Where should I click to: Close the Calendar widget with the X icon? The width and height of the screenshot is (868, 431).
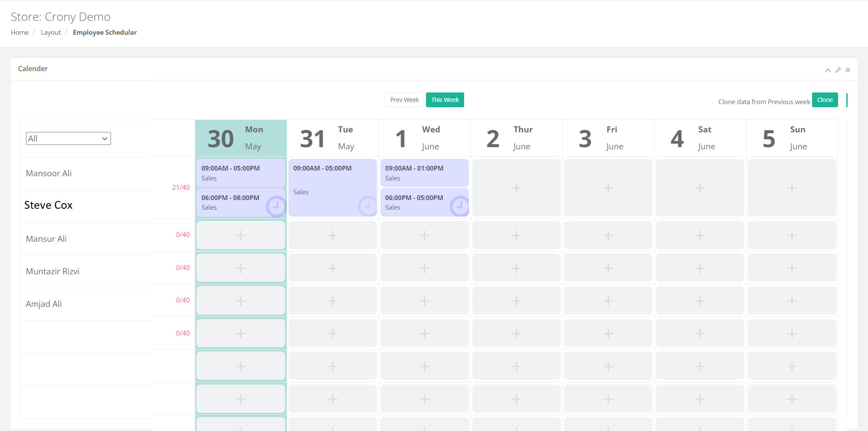848,69
